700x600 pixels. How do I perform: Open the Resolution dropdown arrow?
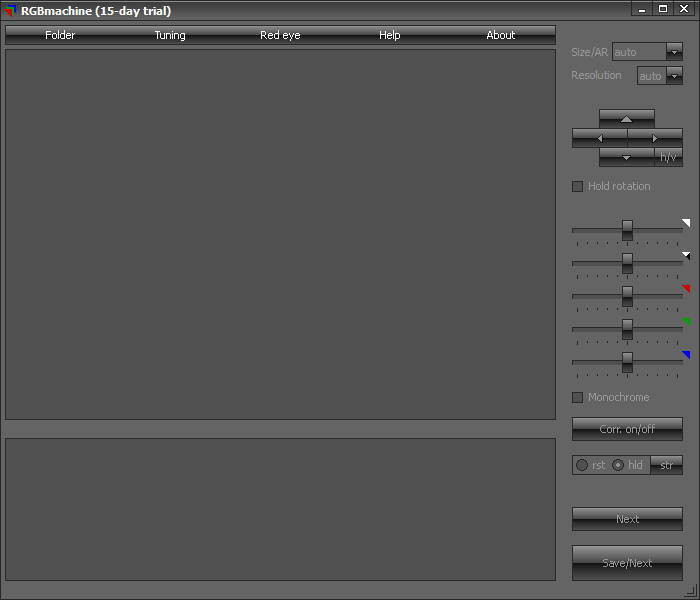[x=674, y=76]
